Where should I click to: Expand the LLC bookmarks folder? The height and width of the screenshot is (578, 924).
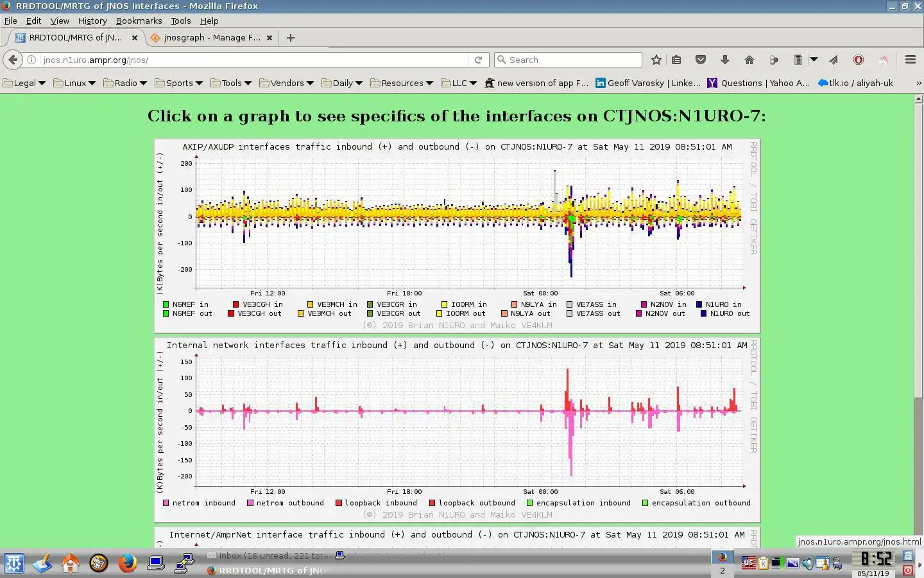(x=459, y=83)
